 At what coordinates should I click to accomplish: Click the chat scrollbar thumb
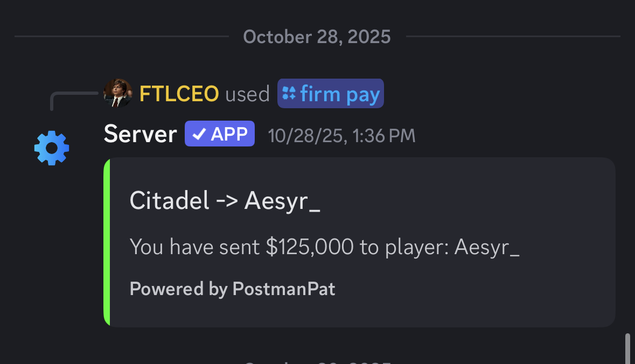pyautogui.click(x=627, y=349)
